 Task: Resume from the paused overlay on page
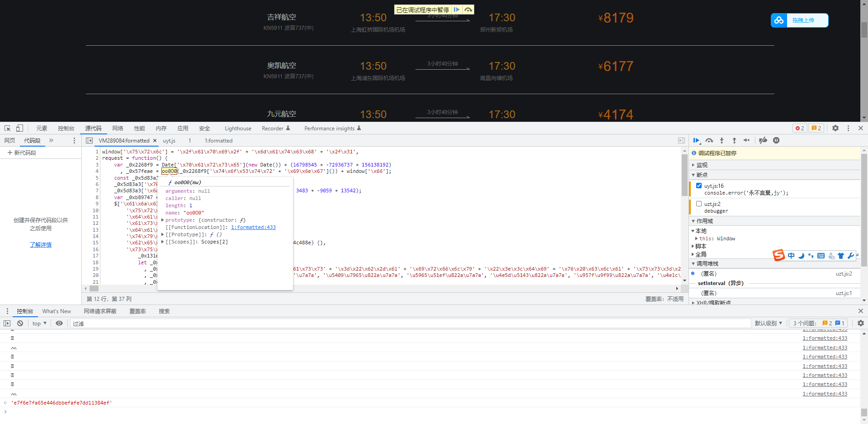pyautogui.click(x=457, y=10)
